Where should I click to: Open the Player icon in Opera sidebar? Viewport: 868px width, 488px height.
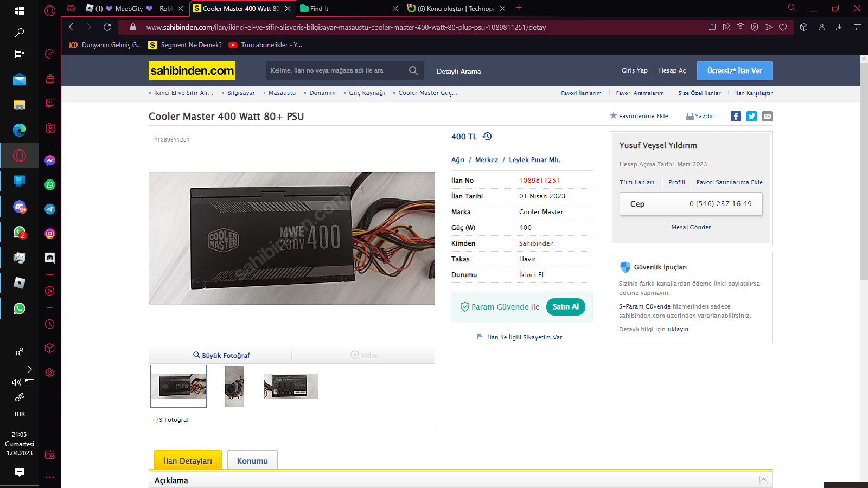(x=50, y=291)
